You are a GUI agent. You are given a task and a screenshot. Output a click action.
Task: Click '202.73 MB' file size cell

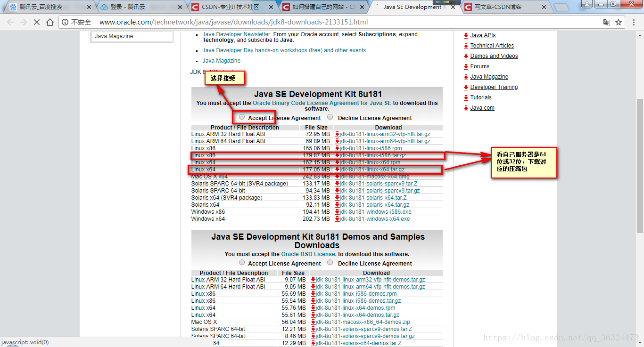tap(316, 219)
